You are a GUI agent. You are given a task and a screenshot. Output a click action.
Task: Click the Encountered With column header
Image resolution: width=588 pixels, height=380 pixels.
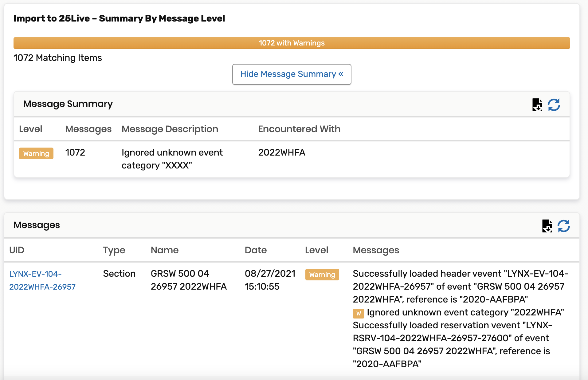point(299,129)
